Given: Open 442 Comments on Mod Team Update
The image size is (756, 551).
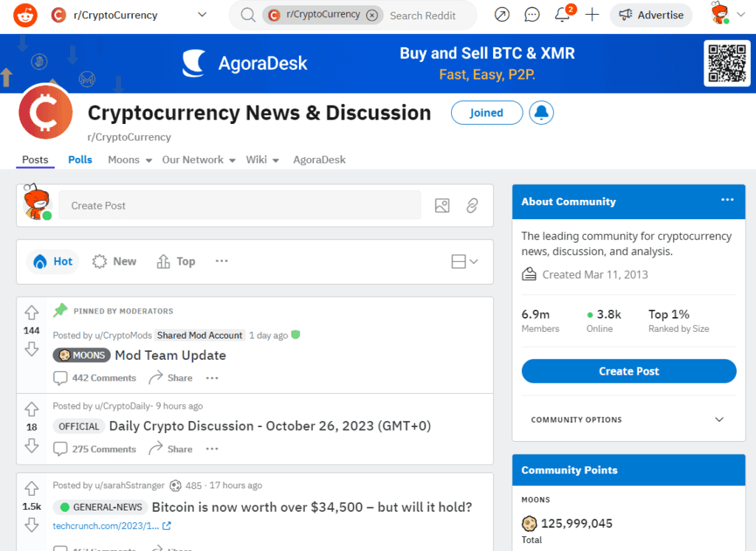Looking at the screenshot, I should tap(94, 378).
